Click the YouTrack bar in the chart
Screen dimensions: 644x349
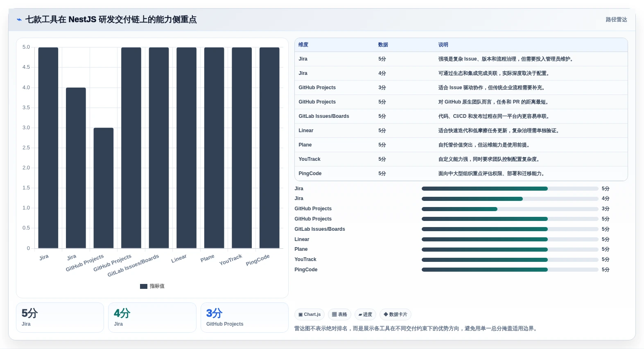(x=242, y=148)
